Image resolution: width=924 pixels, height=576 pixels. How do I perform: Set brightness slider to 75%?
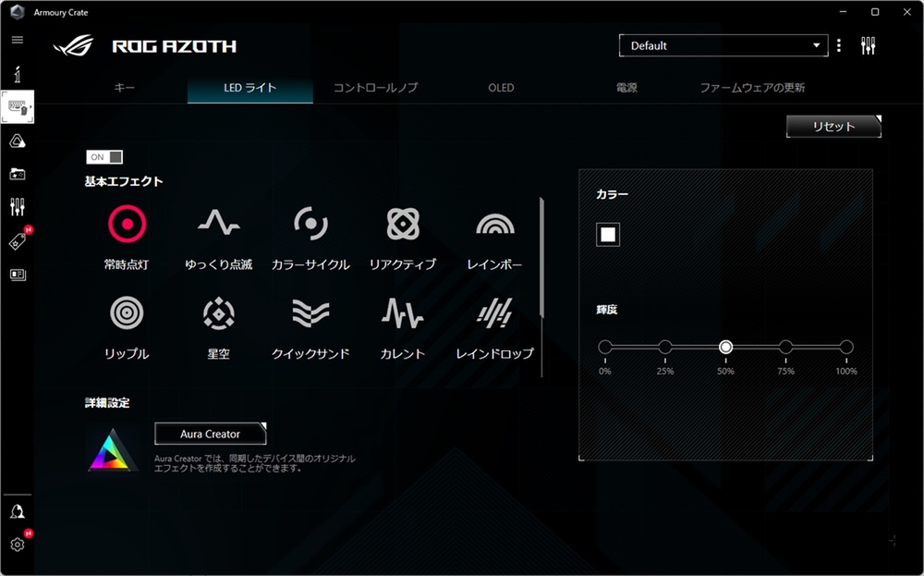click(x=785, y=347)
